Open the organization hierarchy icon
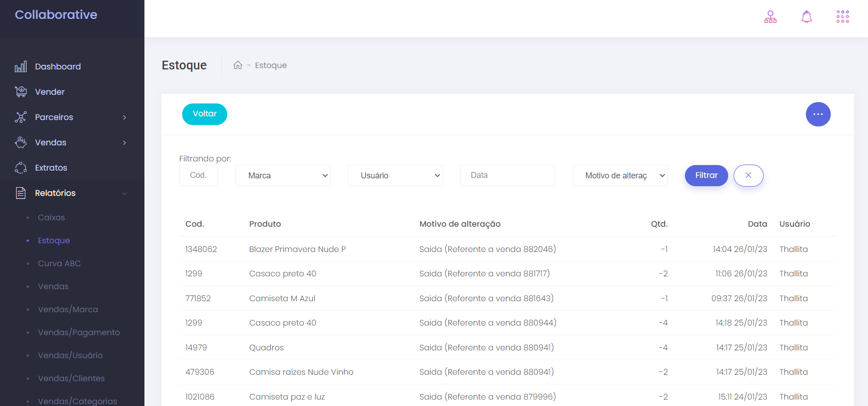This screenshot has height=406, width=868. pyautogui.click(x=770, y=17)
